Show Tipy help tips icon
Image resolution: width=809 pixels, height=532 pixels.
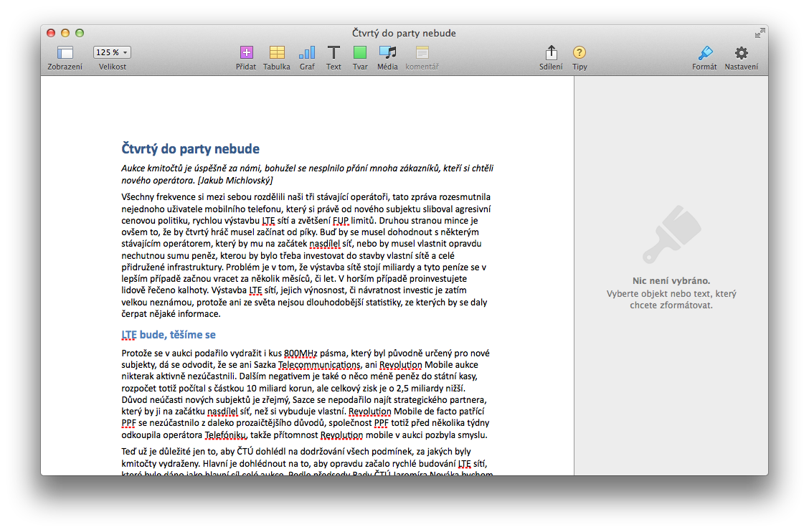[x=579, y=52]
